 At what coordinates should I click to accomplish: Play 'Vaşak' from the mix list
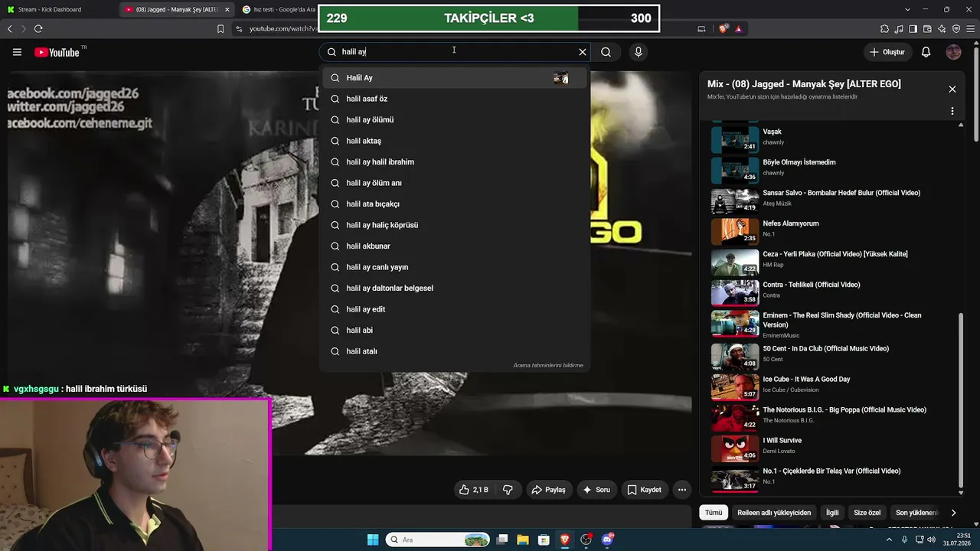(833, 139)
